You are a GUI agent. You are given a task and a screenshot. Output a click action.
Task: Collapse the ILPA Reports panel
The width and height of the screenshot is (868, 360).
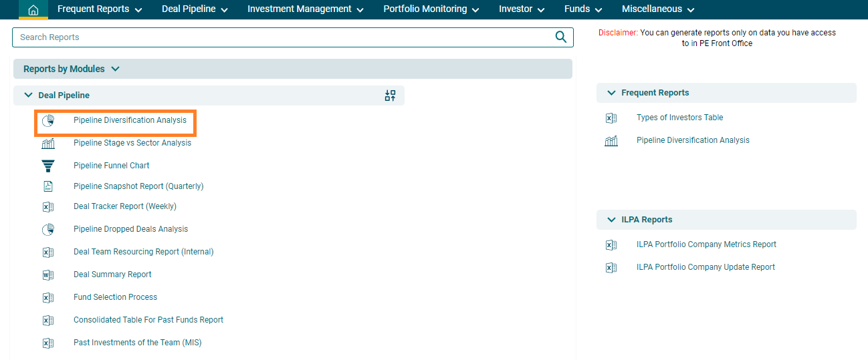click(611, 220)
